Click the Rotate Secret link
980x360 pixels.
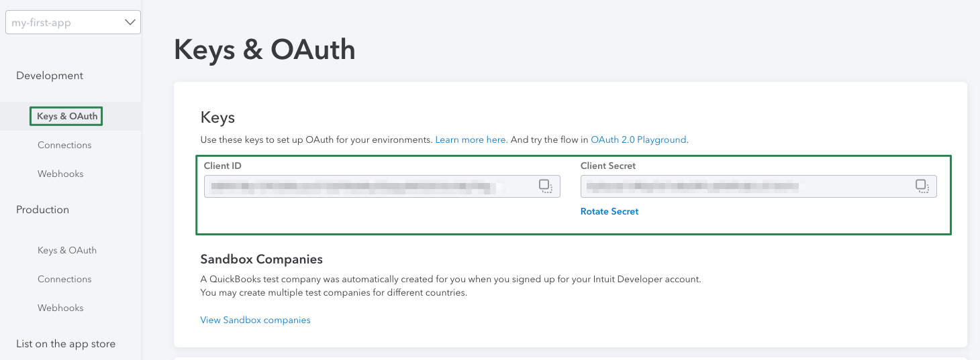coord(609,212)
